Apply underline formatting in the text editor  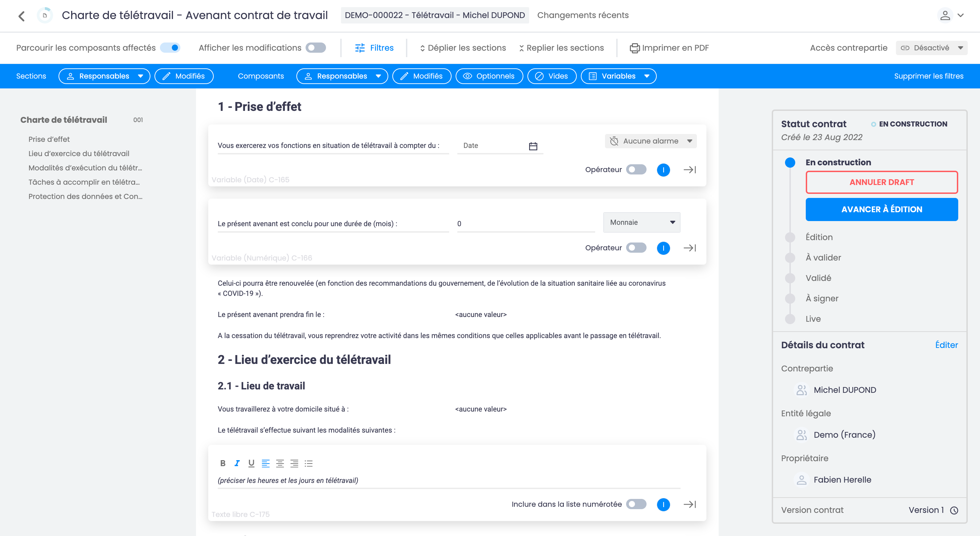click(x=251, y=463)
